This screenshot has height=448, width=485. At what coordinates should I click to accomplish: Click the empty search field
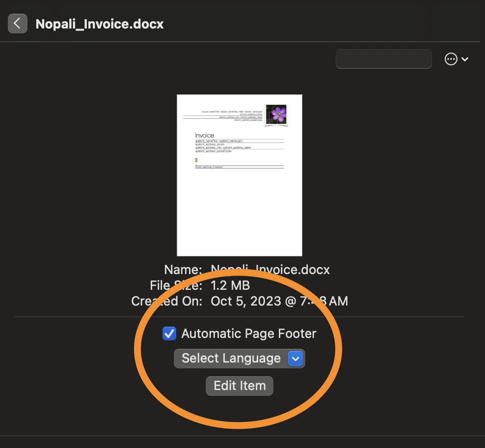point(383,59)
